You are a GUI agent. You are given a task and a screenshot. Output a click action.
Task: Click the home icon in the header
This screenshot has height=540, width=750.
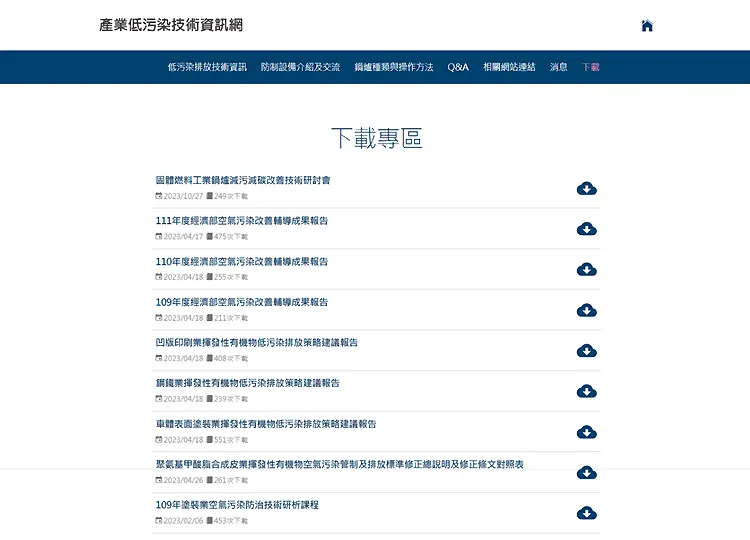pyautogui.click(x=647, y=26)
